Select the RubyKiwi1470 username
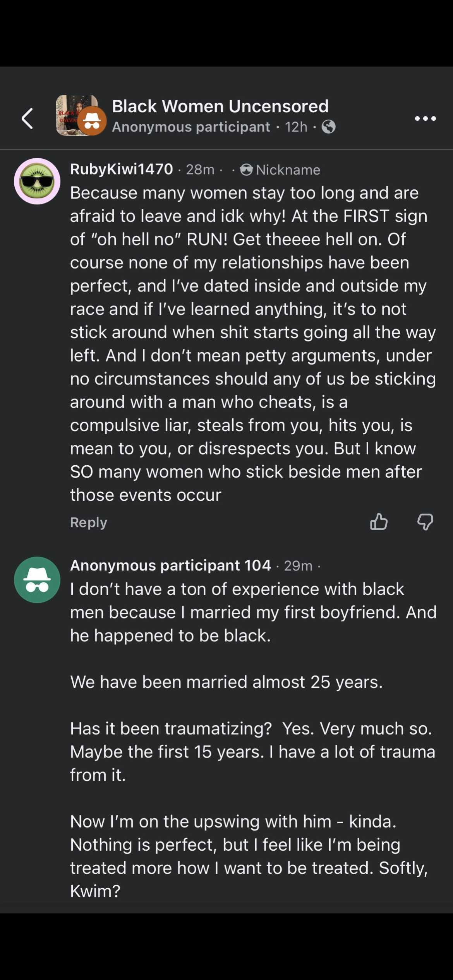 point(122,169)
